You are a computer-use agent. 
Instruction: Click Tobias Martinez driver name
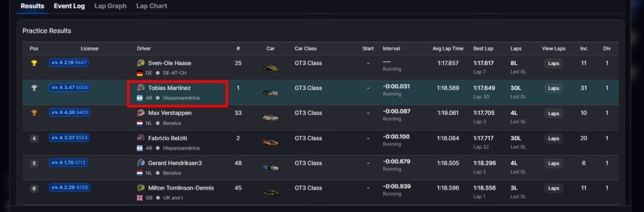169,88
